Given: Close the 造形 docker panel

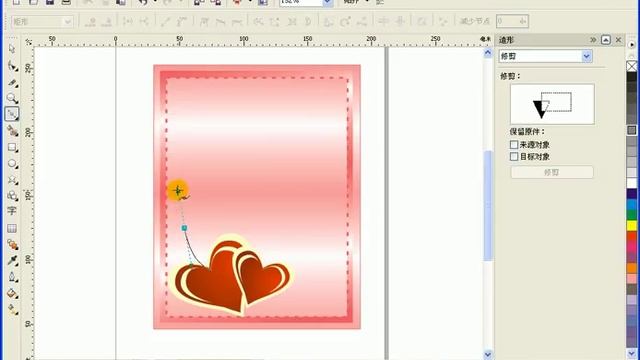Looking at the screenshot, I should [x=618, y=40].
